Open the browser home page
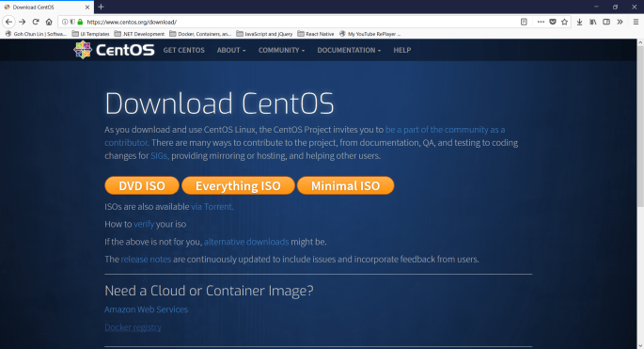 pos(49,22)
